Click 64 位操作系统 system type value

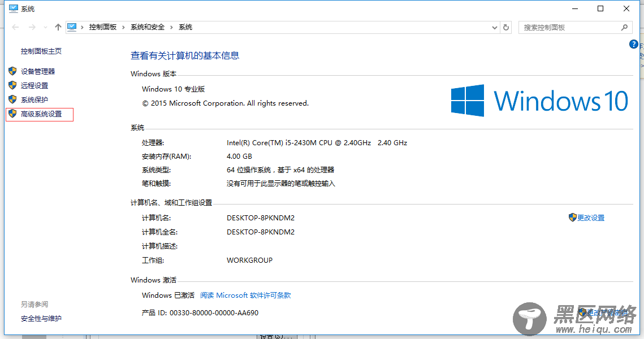pos(280,170)
